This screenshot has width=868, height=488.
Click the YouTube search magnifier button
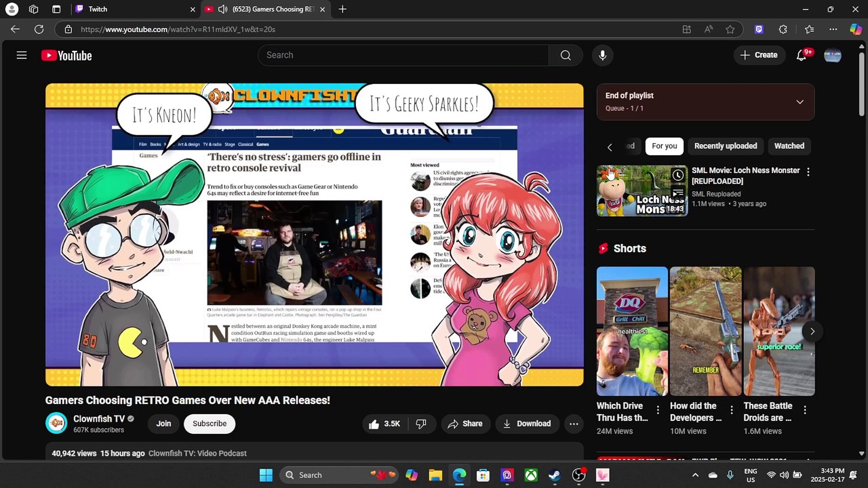point(566,56)
